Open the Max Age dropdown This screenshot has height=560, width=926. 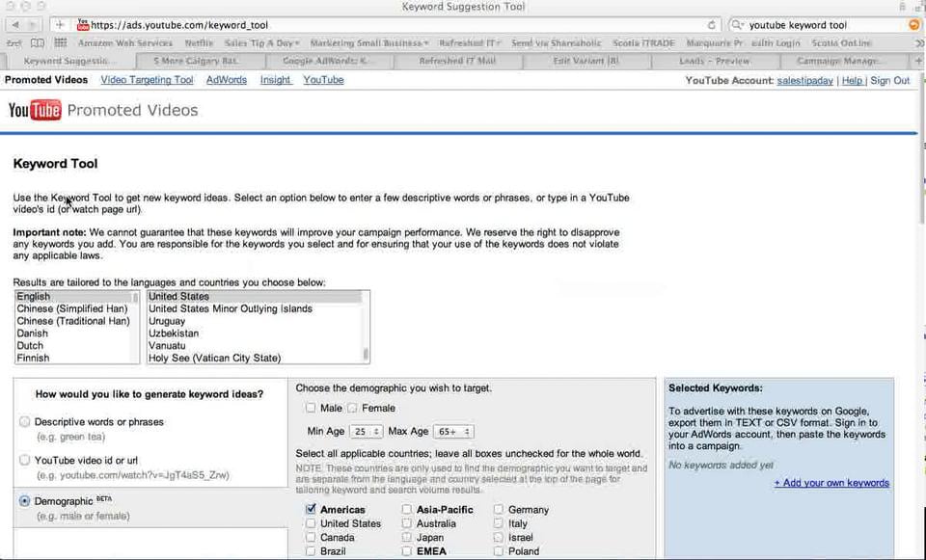coord(453,432)
